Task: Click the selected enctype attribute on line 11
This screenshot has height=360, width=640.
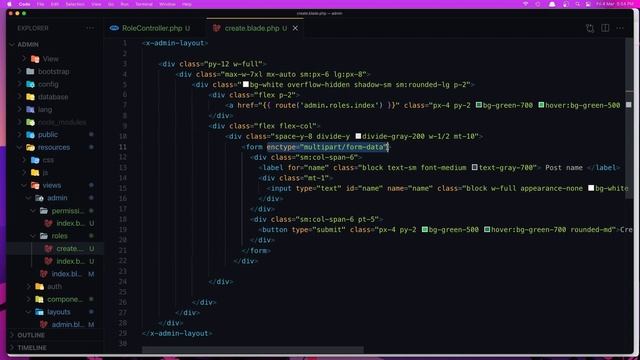Action: tap(327, 147)
